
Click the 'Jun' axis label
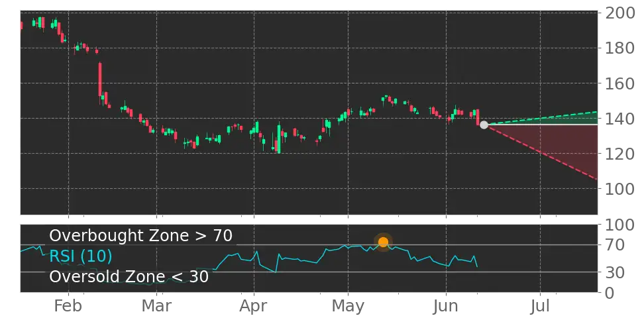446,306
